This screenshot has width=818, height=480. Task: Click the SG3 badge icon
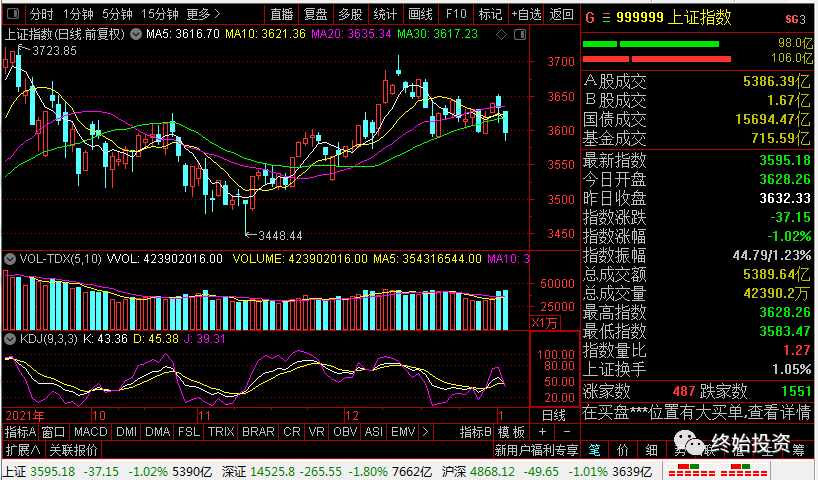pyautogui.click(x=795, y=20)
